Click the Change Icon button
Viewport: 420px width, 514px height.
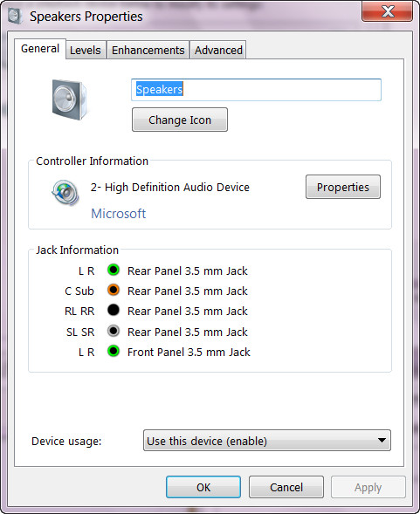pos(180,120)
